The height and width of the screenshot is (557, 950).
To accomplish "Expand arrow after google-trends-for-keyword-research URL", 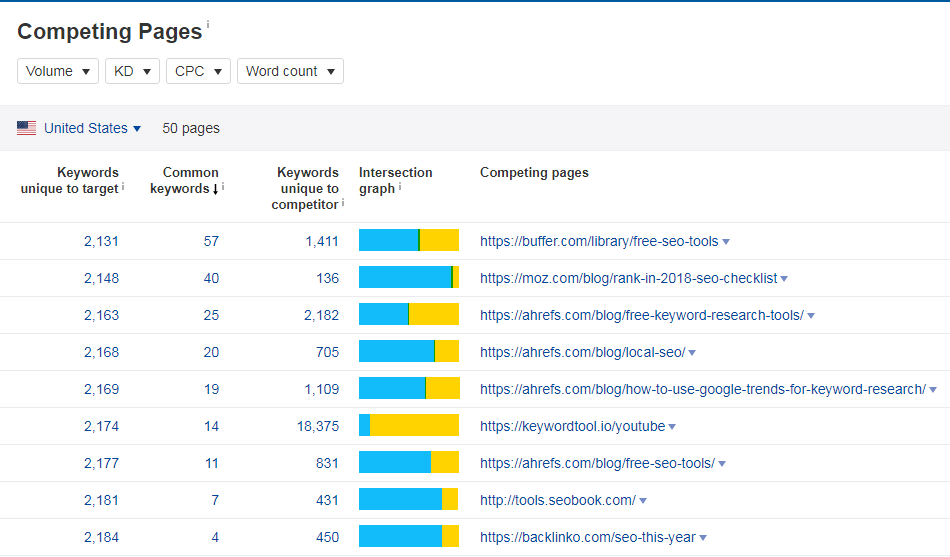I will [933, 390].
